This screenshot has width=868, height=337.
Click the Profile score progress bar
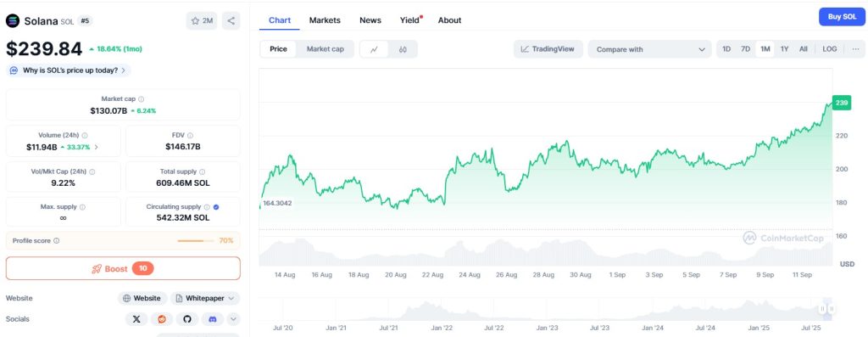[197, 240]
